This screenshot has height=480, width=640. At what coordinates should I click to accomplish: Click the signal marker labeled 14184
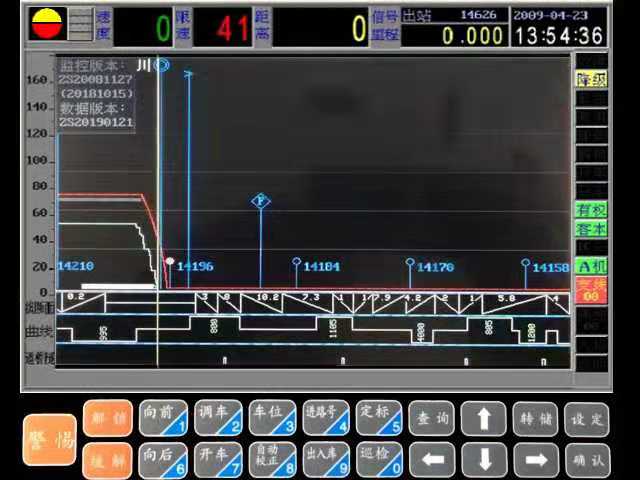click(x=297, y=265)
